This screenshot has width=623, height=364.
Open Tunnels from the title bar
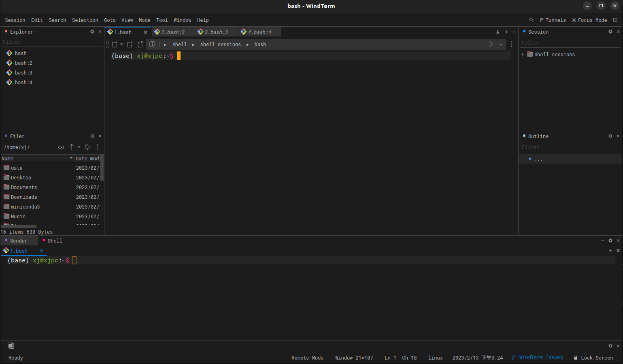click(x=553, y=20)
